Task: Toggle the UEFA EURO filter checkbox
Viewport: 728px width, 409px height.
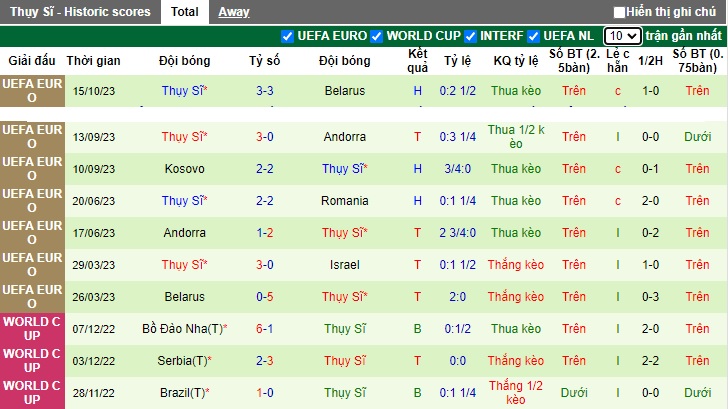Action: coord(288,36)
